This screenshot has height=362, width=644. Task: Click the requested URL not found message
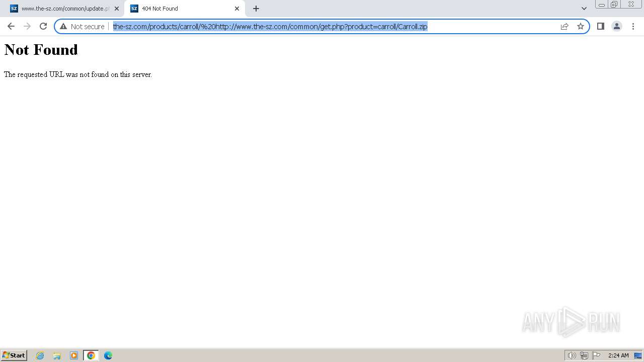pyautogui.click(x=78, y=74)
